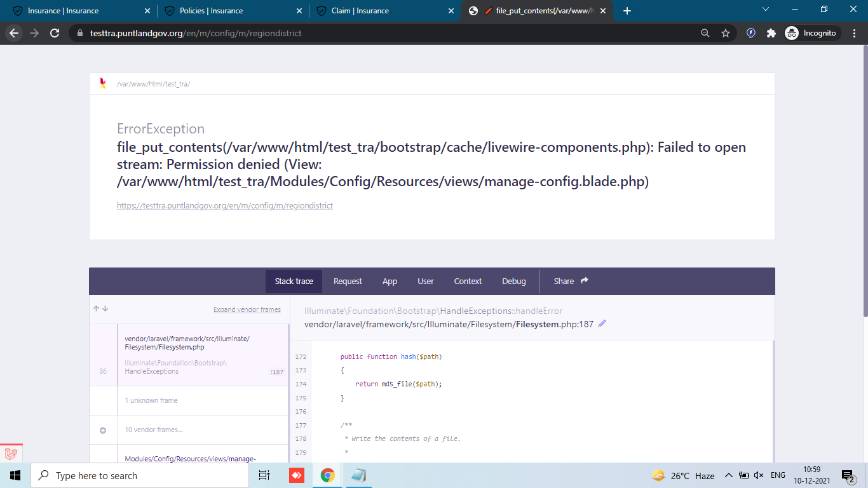
Task: Close the file_put_contents error tab
Action: [x=602, y=11]
